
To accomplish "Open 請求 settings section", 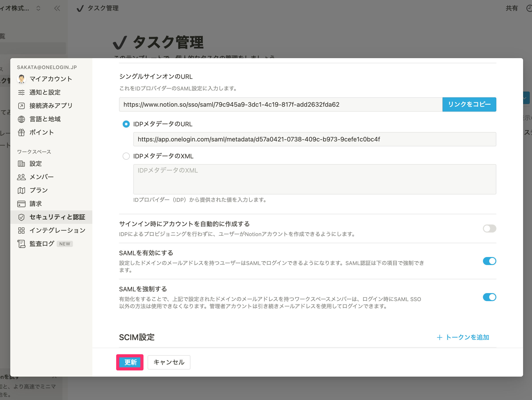I will (x=51, y=204).
